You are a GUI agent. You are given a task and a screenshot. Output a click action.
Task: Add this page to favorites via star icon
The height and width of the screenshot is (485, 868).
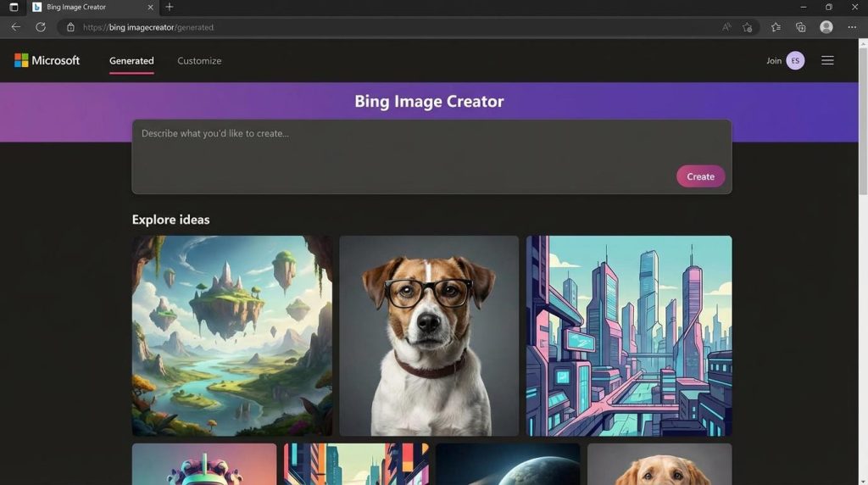(x=747, y=27)
